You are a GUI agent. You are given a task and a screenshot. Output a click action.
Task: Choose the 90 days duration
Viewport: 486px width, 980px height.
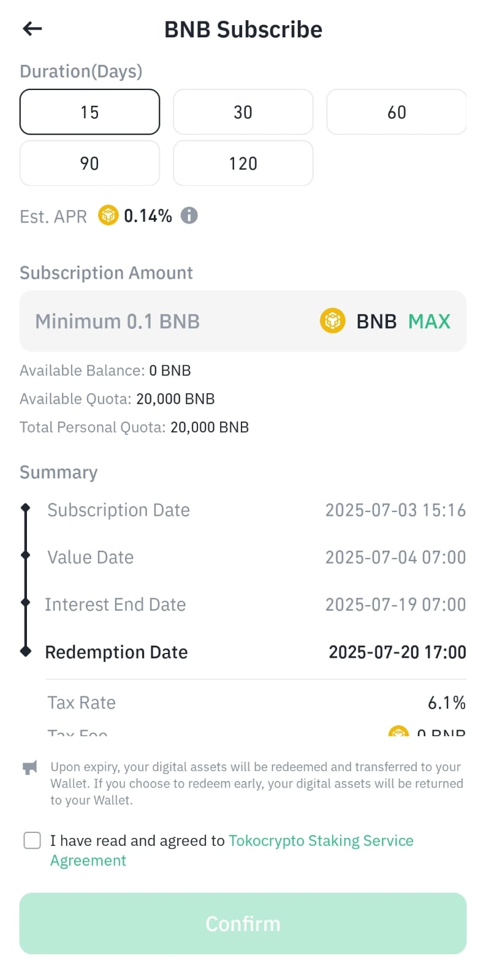tap(90, 164)
